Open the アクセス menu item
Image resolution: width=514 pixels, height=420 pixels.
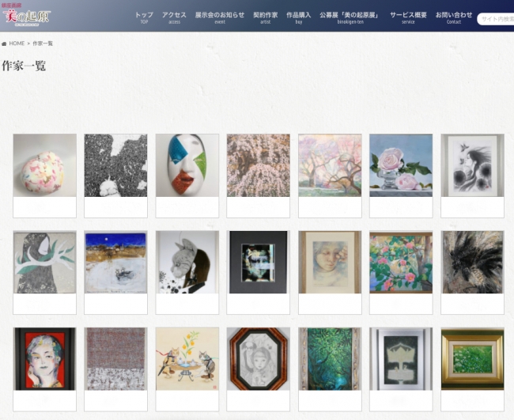click(x=174, y=17)
